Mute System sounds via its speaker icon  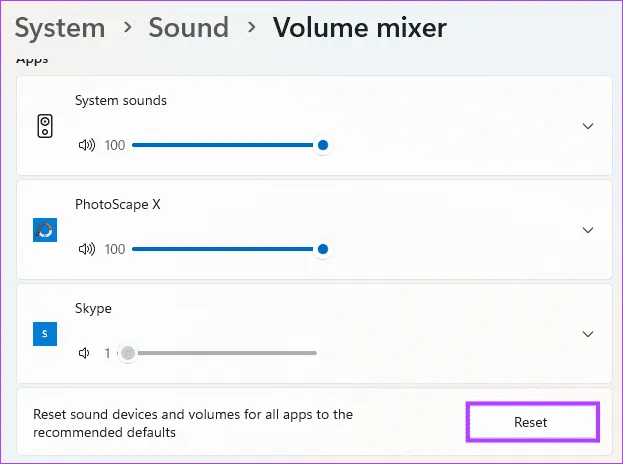pos(87,145)
